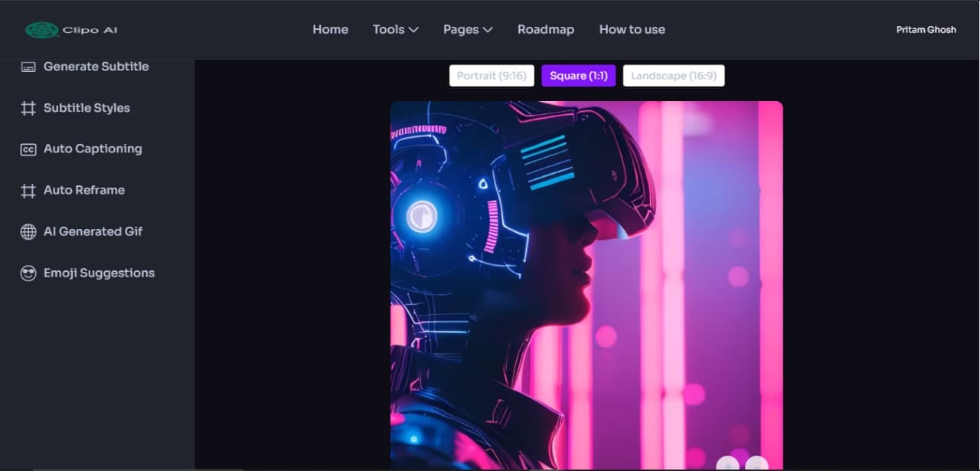Click the Subtitle Styles frame icon

[28, 108]
